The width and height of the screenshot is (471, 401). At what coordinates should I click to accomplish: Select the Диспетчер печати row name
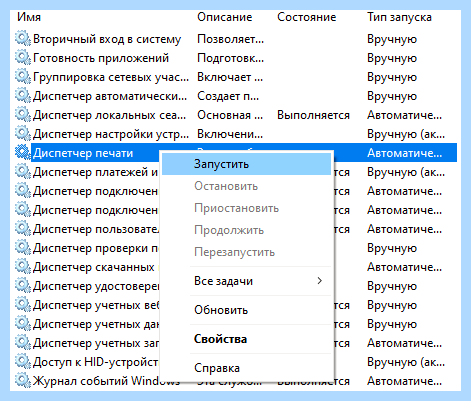pos(83,153)
